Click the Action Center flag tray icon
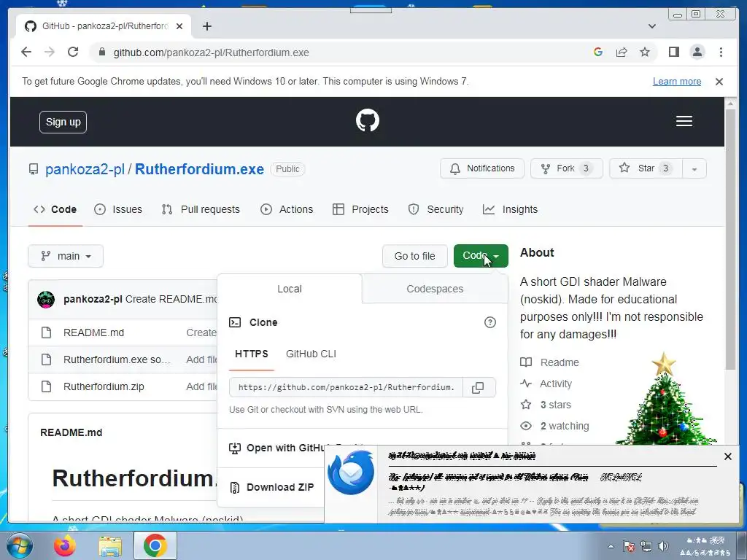The height and width of the screenshot is (560, 747). coord(628,546)
